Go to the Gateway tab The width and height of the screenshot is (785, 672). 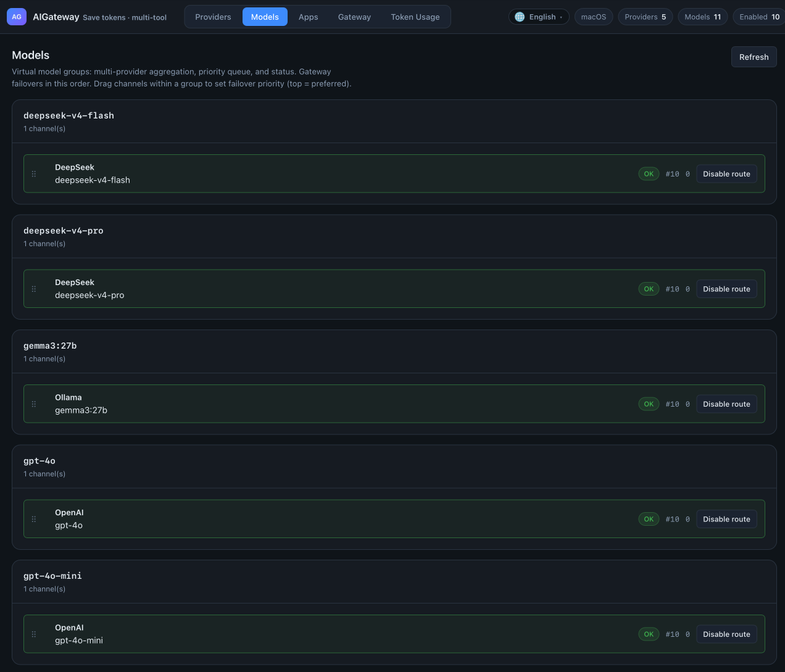(354, 17)
